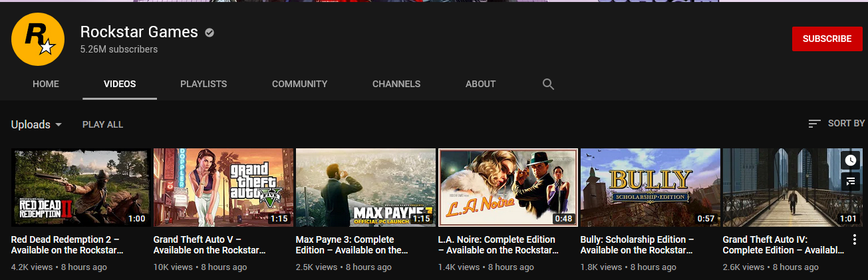Click the 1:01 duration badge on GTA IV thumbnail
868x280 pixels.
click(848, 218)
